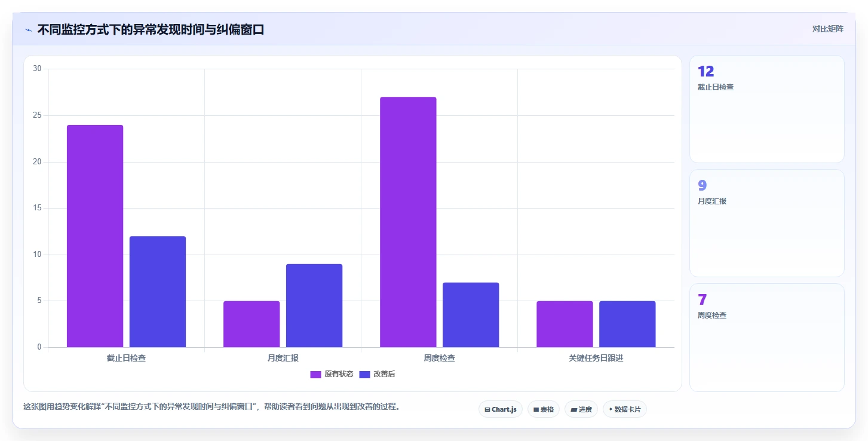Click the purple 截止日检查 bar at 24
The width and height of the screenshot is (868, 441).
95,236
